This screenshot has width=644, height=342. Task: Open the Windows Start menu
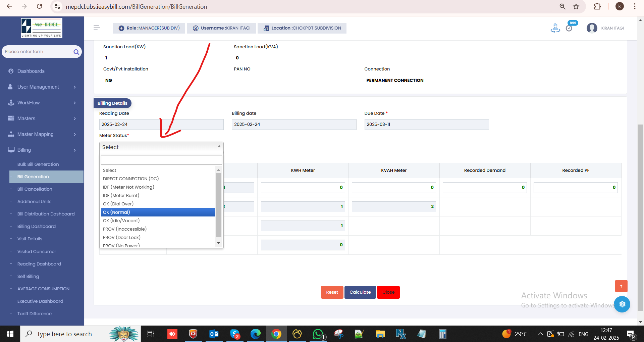tap(10, 334)
